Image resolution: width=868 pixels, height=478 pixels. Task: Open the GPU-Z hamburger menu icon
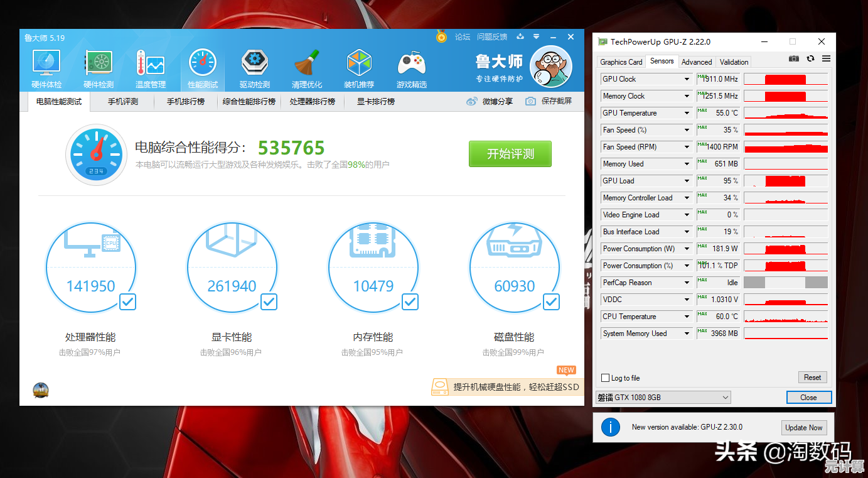[x=826, y=58]
